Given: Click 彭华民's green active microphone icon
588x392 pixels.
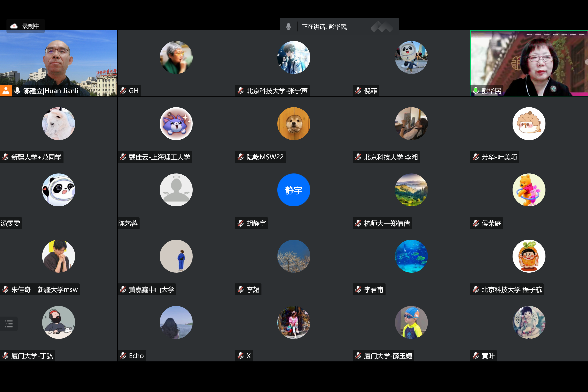Looking at the screenshot, I should click(476, 91).
